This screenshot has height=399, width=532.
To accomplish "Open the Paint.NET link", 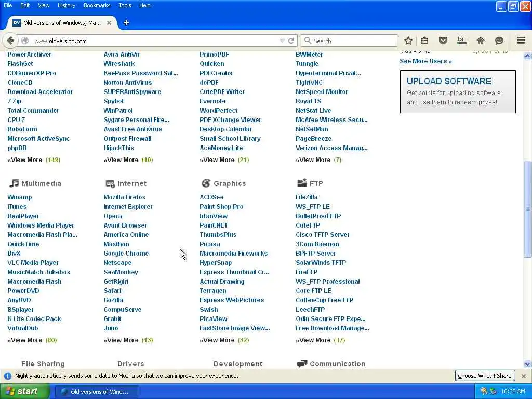I will [214, 225].
